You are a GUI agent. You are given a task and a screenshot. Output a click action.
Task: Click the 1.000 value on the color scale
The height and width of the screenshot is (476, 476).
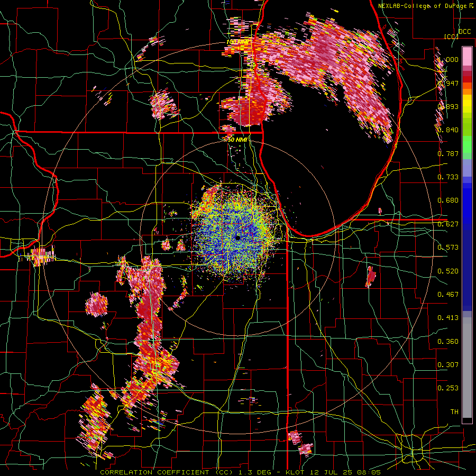[448, 59]
